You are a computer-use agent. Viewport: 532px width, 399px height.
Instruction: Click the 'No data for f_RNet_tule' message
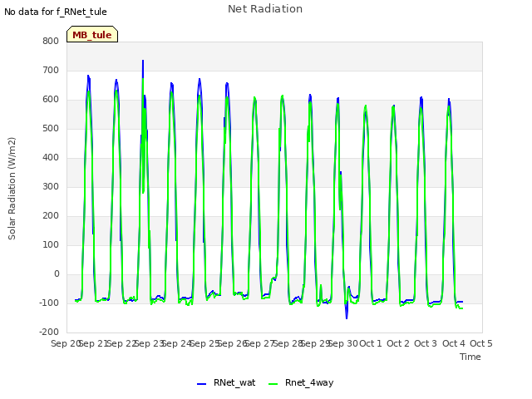pos(56,12)
